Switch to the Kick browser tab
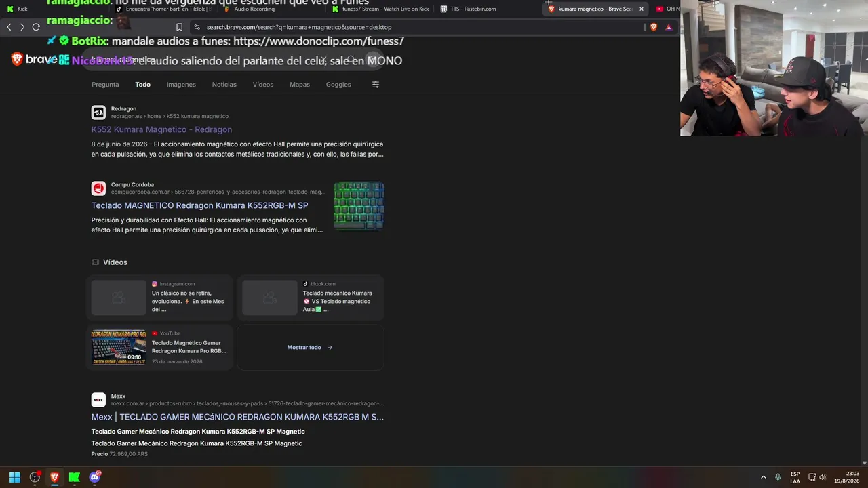This screenshot has height=488, width=868. tap(54, 9)
